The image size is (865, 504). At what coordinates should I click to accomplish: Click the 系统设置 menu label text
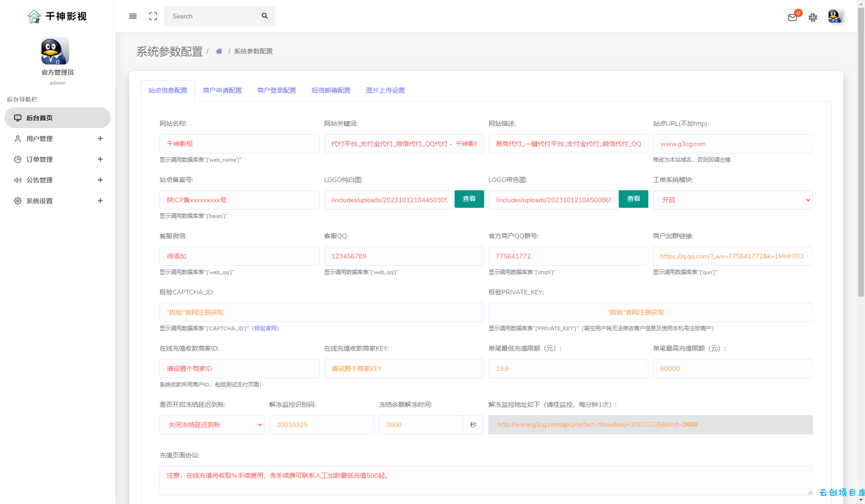[40, 201]
